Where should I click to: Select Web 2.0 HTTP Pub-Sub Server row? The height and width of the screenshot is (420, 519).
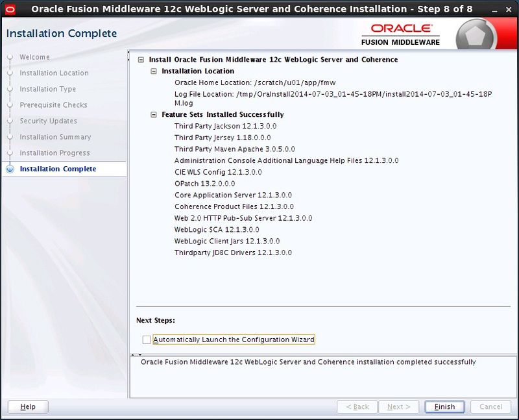click(243, 218)
